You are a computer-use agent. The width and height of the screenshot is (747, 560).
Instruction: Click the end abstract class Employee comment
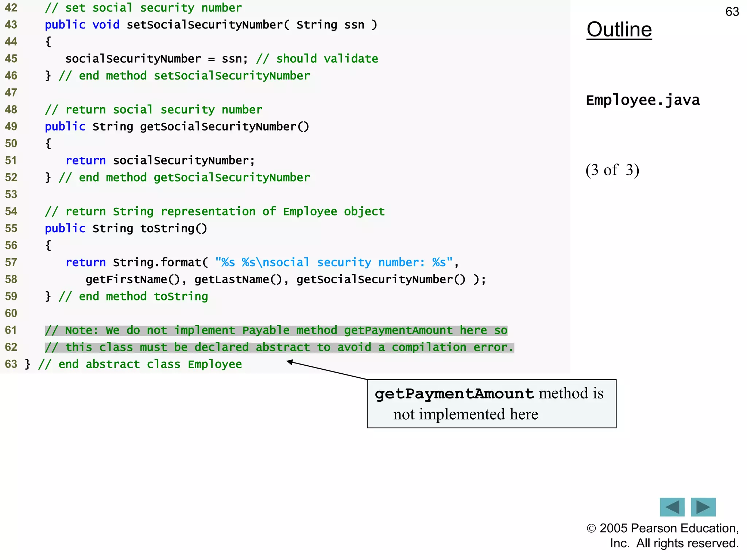[x=140, y=364]
